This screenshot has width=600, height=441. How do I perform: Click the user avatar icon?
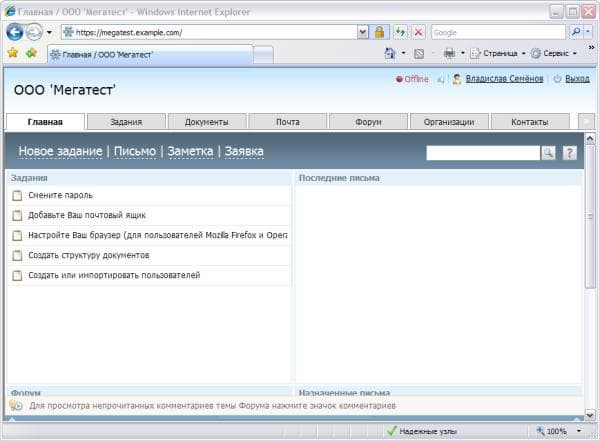(x=457, y=79)
